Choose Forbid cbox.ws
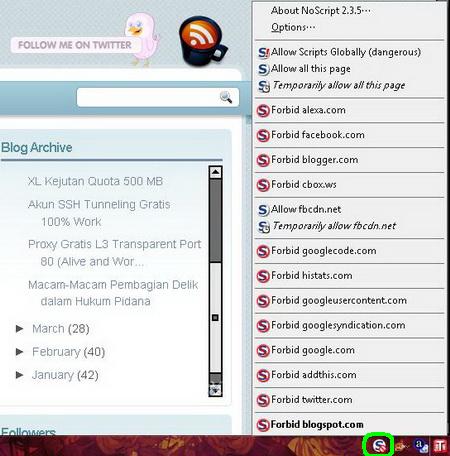The image size is (450, 456). [349, 185]
